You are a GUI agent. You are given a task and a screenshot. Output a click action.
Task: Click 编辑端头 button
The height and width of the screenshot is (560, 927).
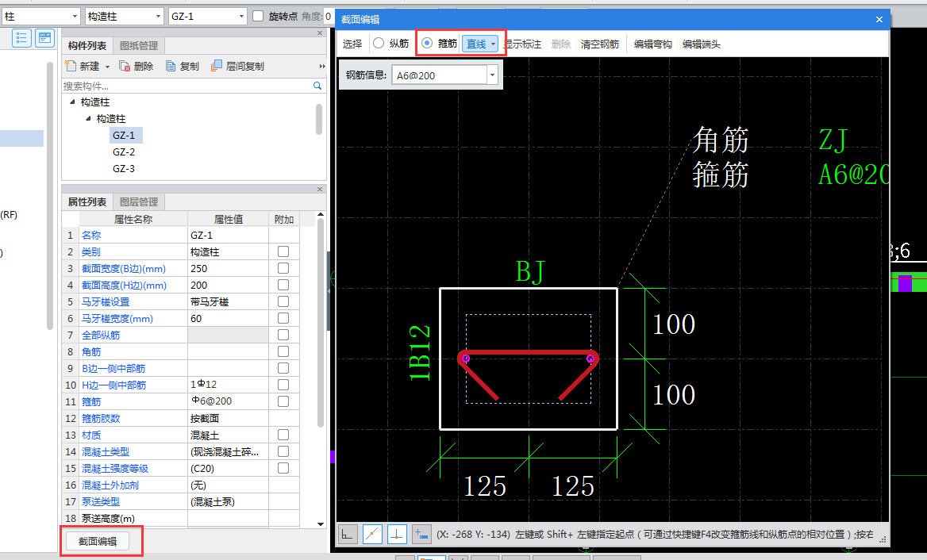point(701,44)
